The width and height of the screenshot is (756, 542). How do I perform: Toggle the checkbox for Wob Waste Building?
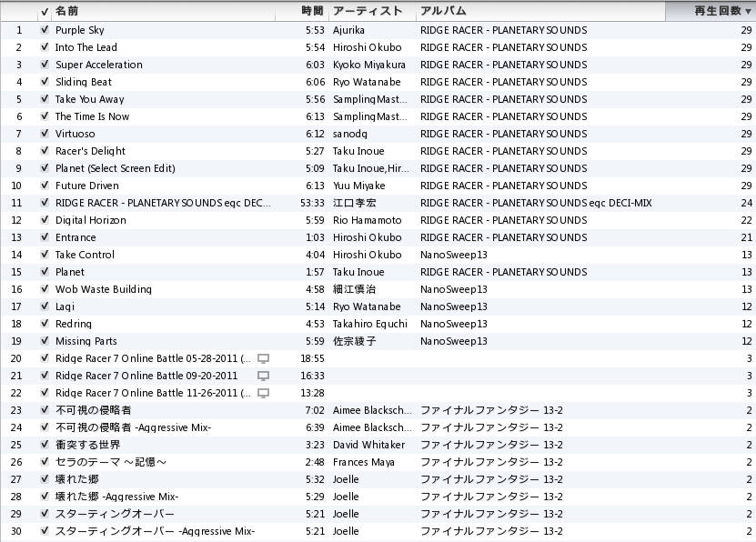45,289
